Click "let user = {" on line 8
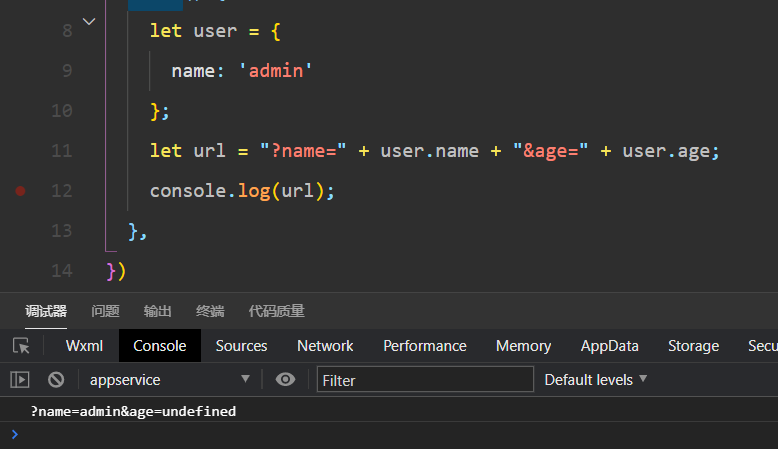Viewport: 778px width, 449px height. (x=215, y=31)
